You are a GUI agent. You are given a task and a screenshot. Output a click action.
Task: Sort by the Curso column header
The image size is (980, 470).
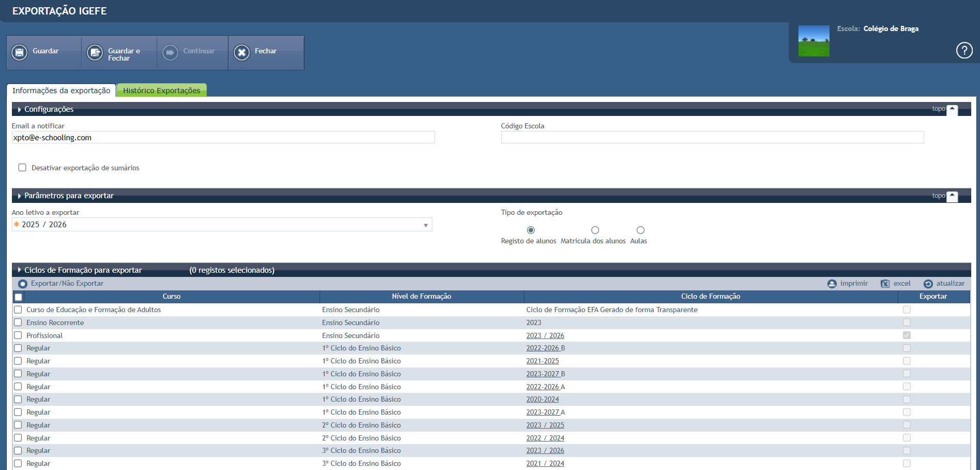(x=172, y=297)
